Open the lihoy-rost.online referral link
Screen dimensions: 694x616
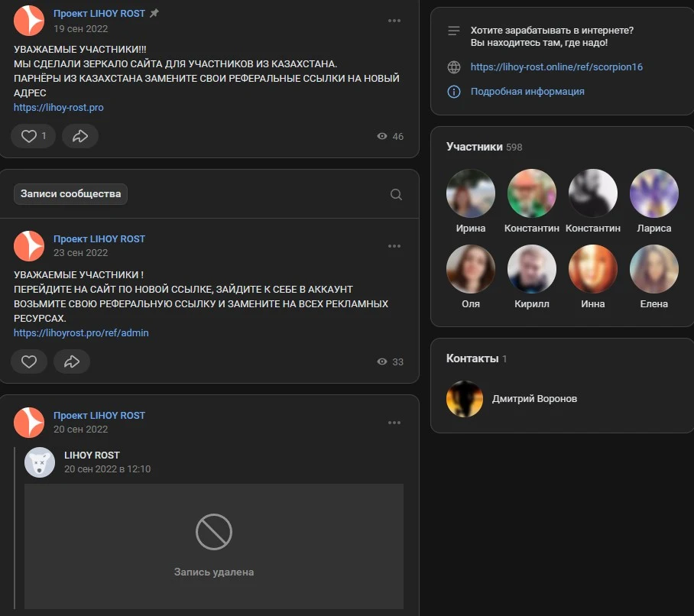click(556, 66)
